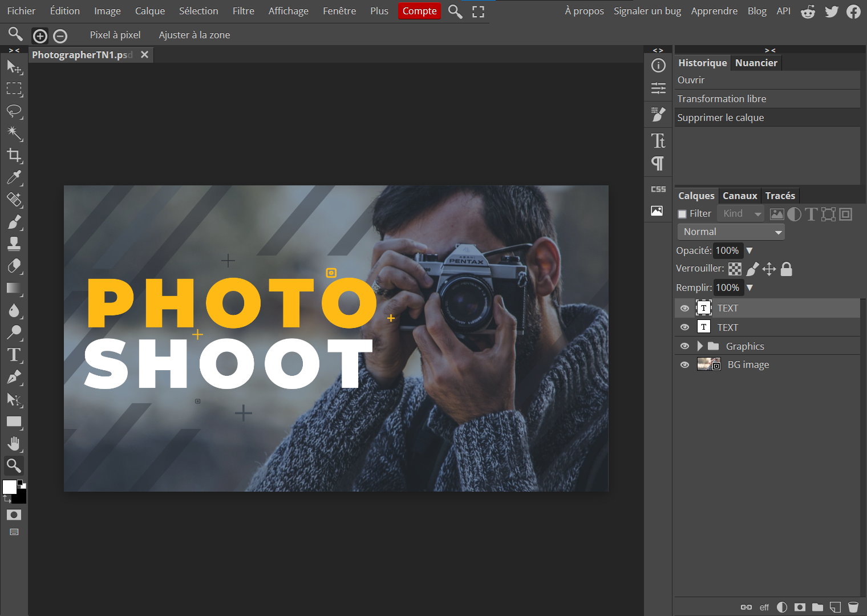Select the Crop tool

click(14, 156)
